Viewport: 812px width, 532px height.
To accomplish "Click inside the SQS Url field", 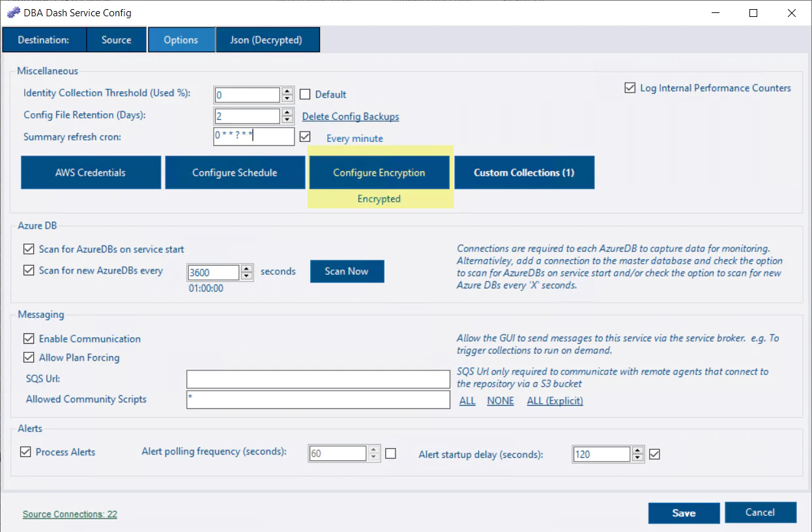I will (317, 379).
